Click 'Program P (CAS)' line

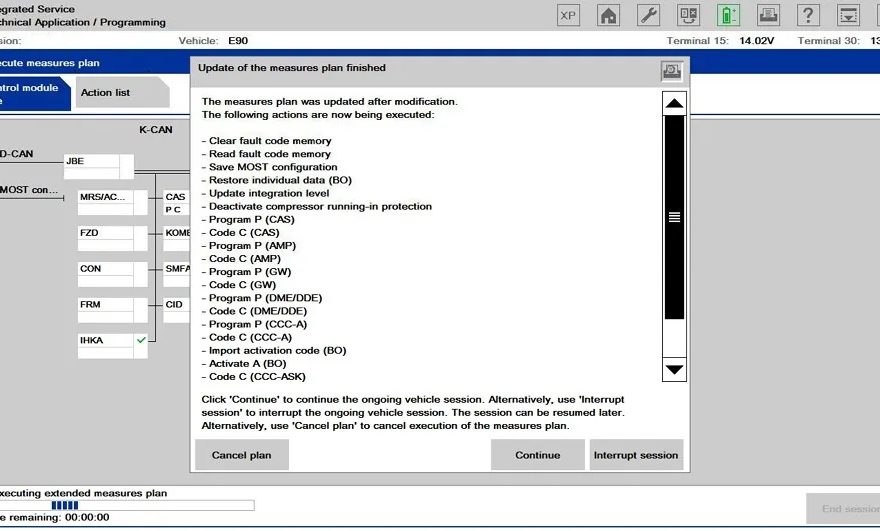248,219
